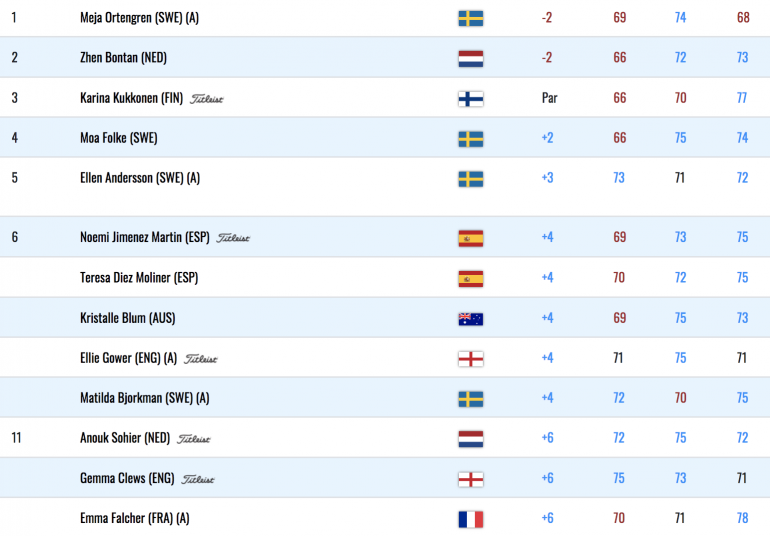Click the Spanish flag next to Noemi Jimenez Martin
This screenshot has height=536, width=770.
tap(470, 238)
